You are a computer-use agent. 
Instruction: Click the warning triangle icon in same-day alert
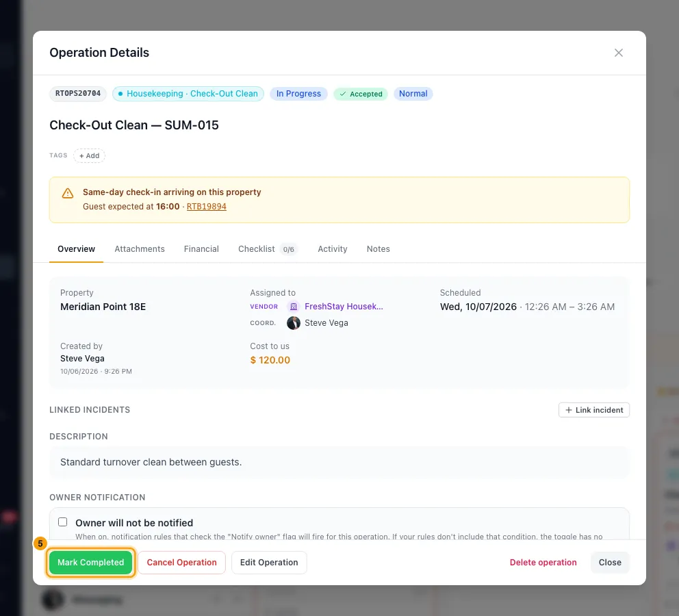coord(68,193)
